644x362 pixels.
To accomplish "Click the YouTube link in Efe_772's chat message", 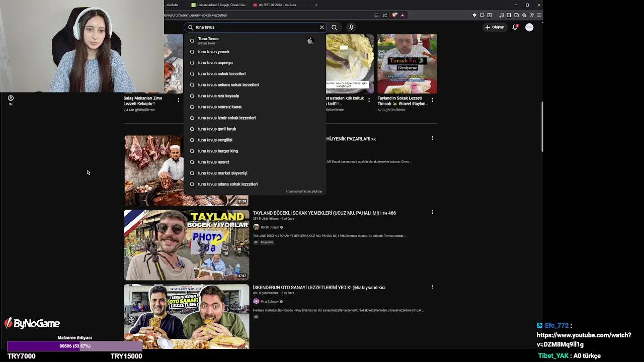I will coord(584,339).
